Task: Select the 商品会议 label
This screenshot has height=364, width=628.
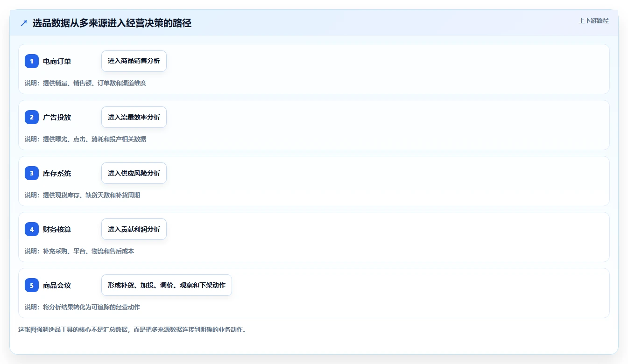Action: pyautogui.click(x=57, y=285)
